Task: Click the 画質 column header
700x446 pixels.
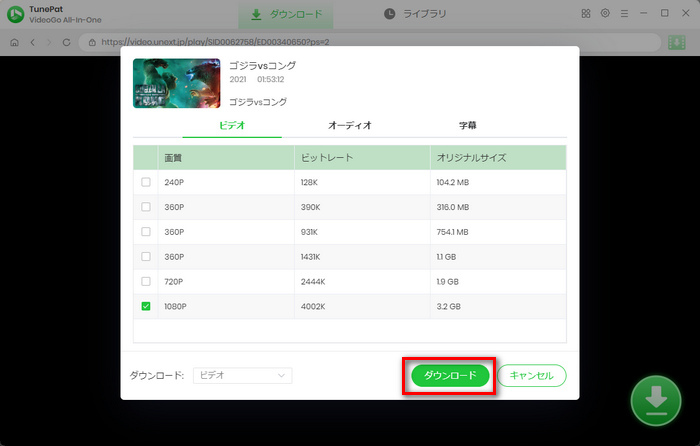Action: click(x=226, y=158)
